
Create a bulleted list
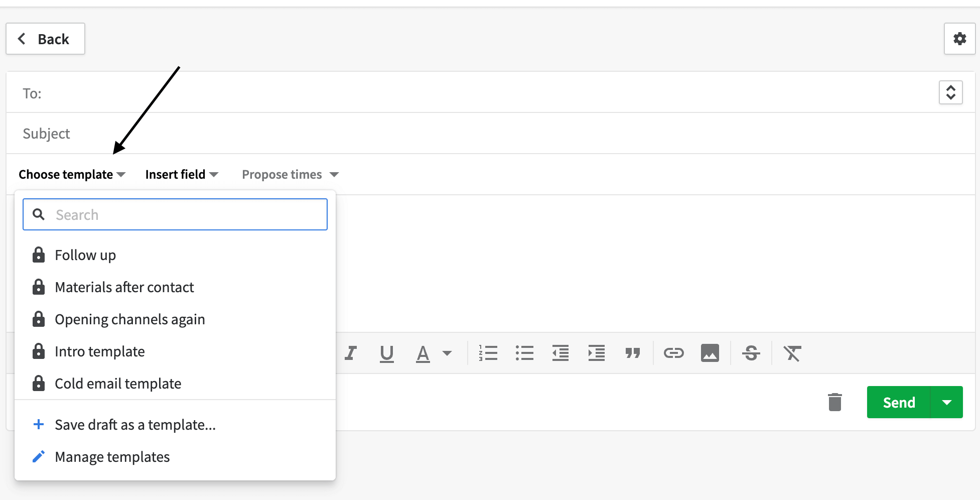[524, 353]
